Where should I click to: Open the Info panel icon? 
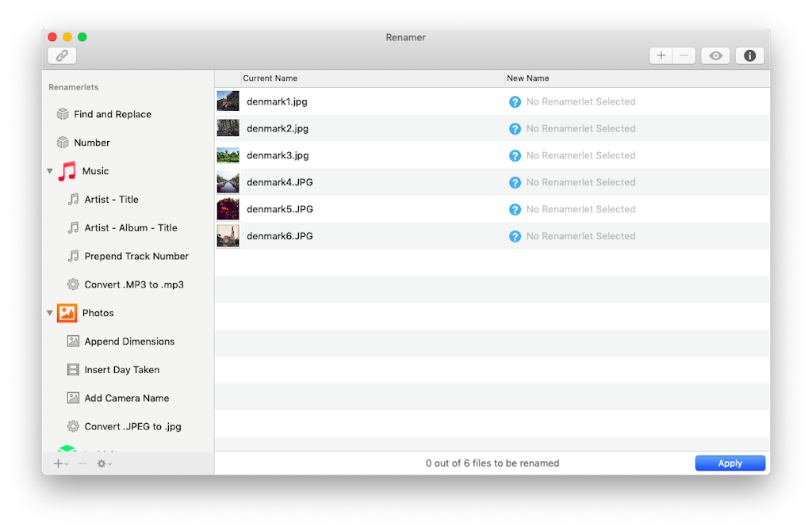749,55
